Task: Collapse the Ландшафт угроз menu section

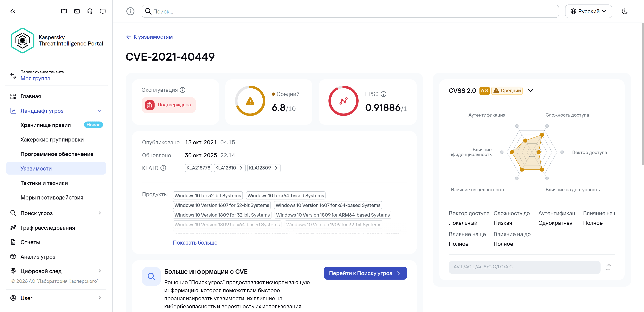Action: [x=100, y=111]
